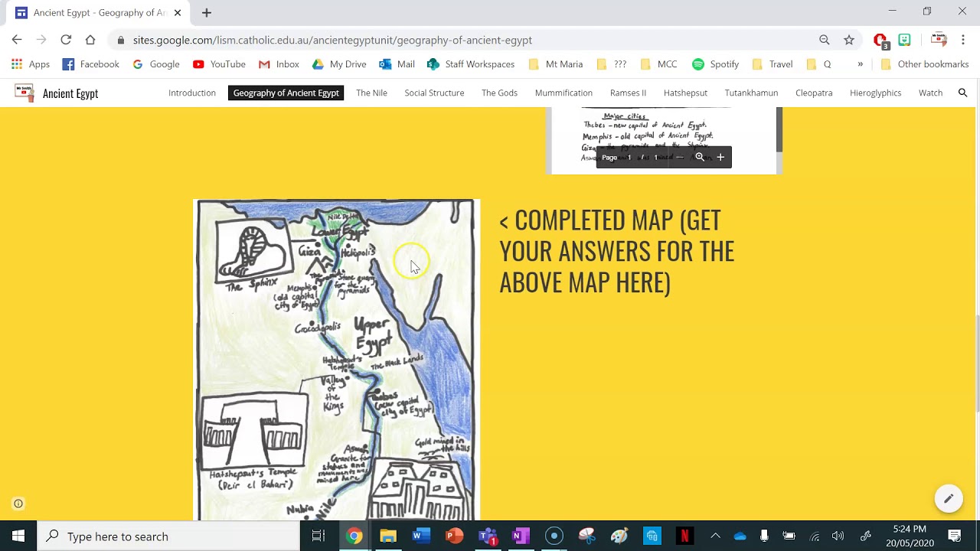Click the browser back arrow
980x551 pixels.
click(x=17, y=40)
